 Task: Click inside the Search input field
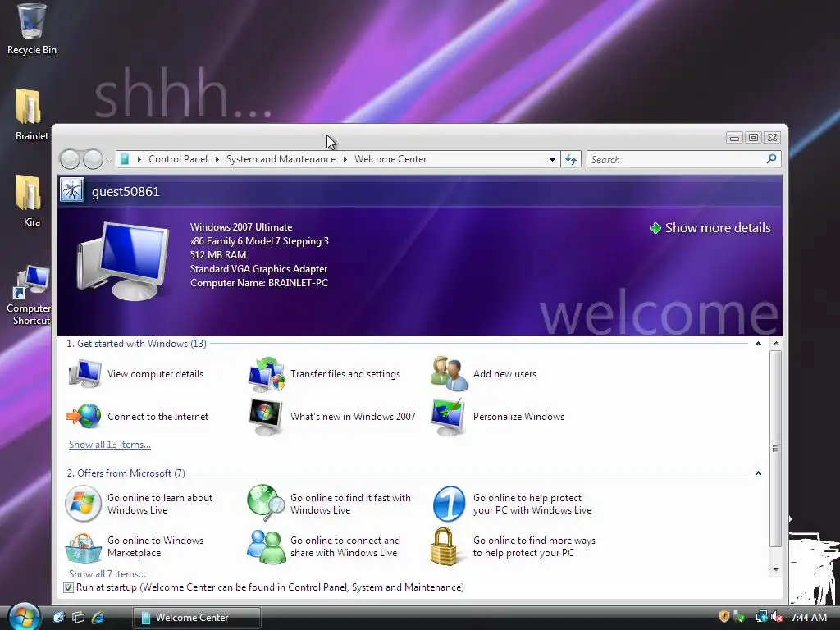point(676,160)
